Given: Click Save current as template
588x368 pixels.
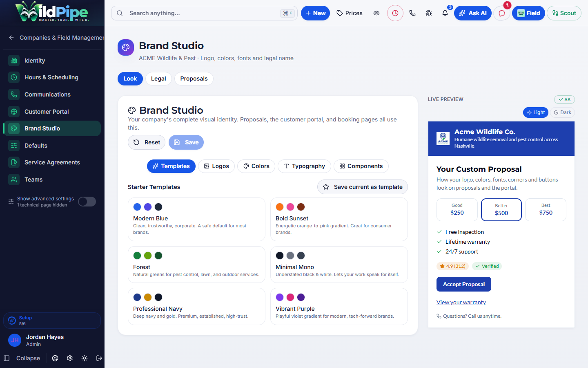Looking at the screenshot, I should point(363,187).
